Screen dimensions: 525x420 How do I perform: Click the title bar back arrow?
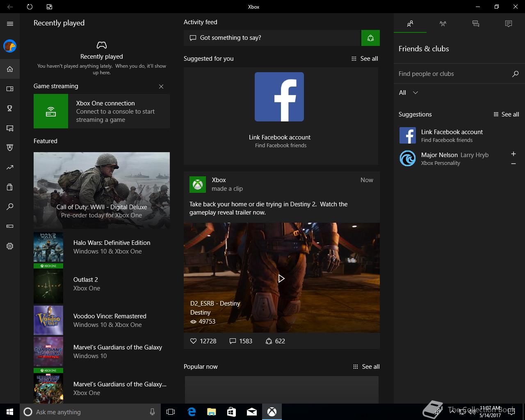(10, 7)
